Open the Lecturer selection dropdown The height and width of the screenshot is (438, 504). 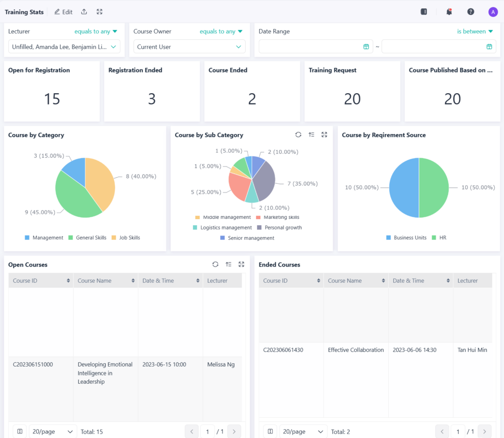pos(64,47)
